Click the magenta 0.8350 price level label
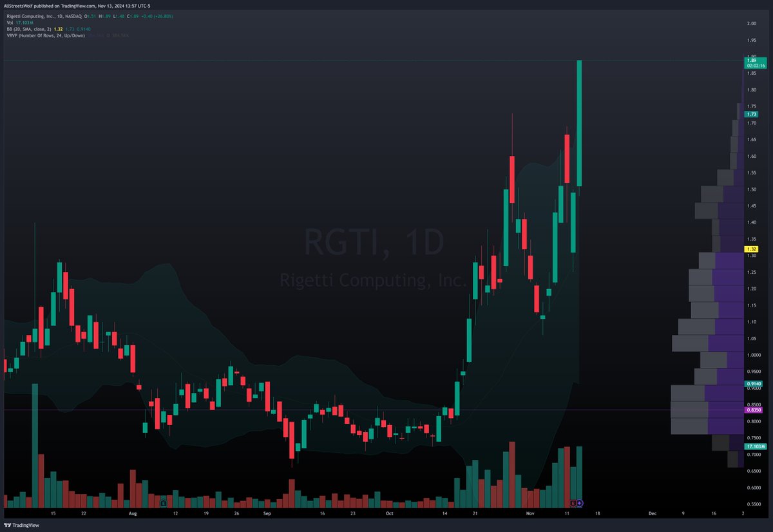Image resolution: width=773 pixels, height=532 pixels. point(754,410)
